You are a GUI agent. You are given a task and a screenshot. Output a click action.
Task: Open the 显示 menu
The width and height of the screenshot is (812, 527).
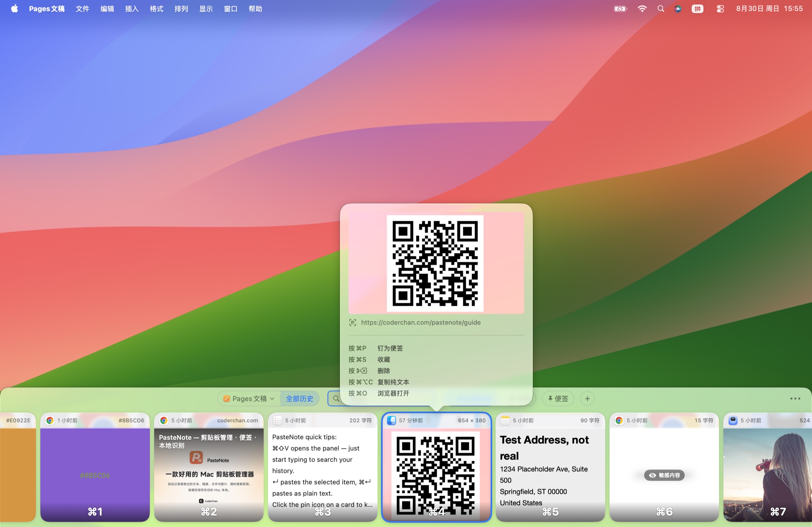click(x=206, y=9)
